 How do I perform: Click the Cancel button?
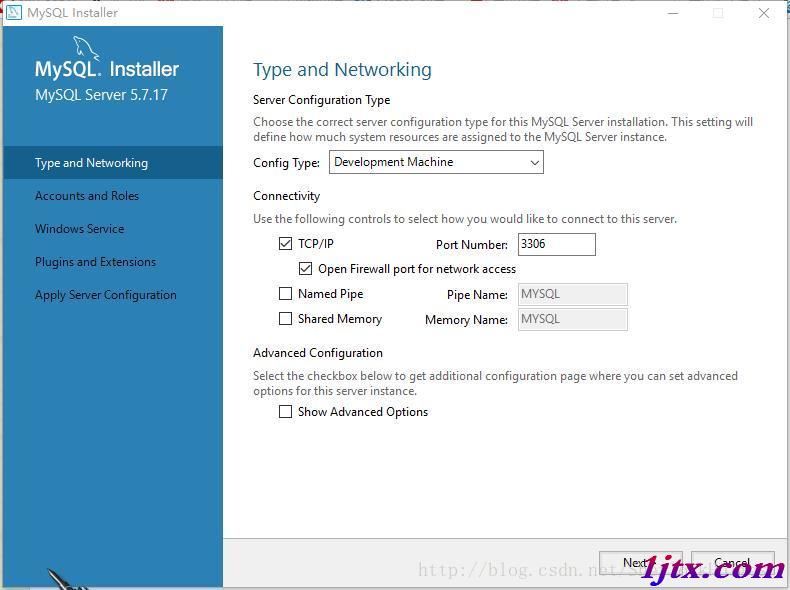tap(733, 563)
